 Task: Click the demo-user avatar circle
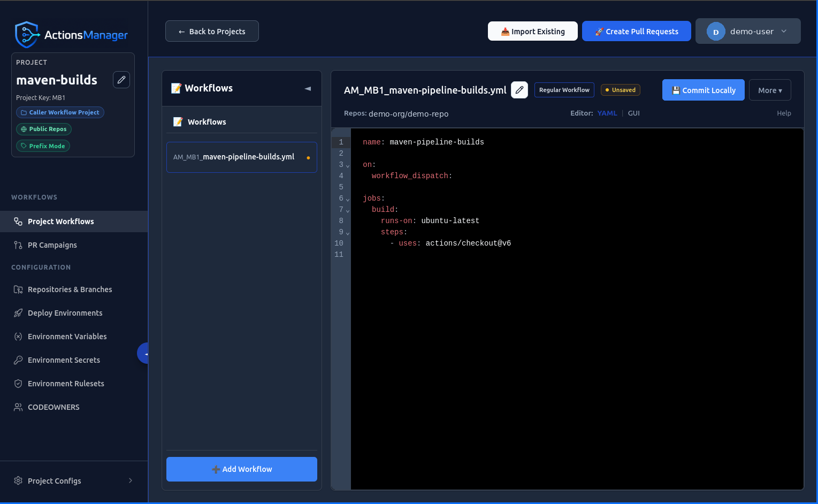point(716,32)
